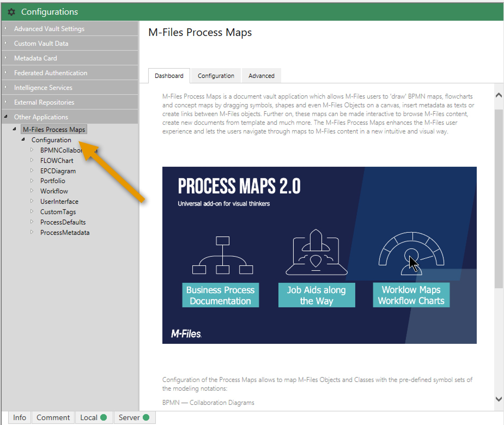Collapse the M-Files Process Maps node
Image resolution: width=504 pixels, height=425 pixels.
pos(14,129)
